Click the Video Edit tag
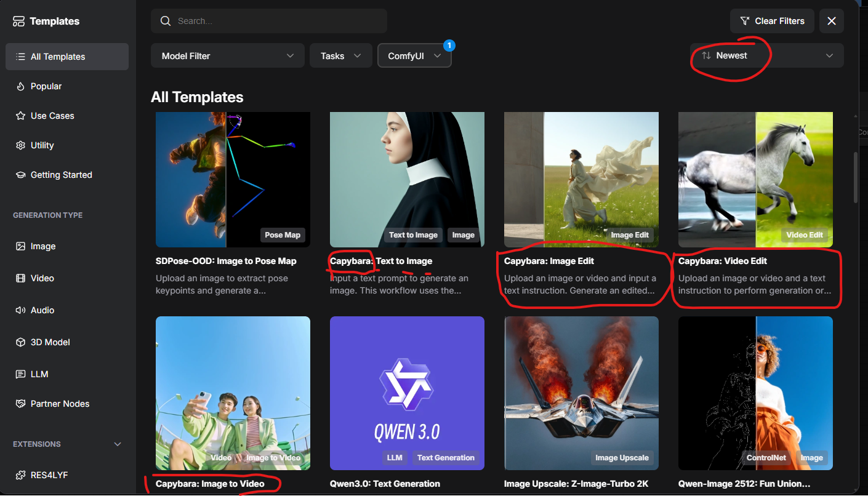868x496 pixels. (x=805, y=235)
